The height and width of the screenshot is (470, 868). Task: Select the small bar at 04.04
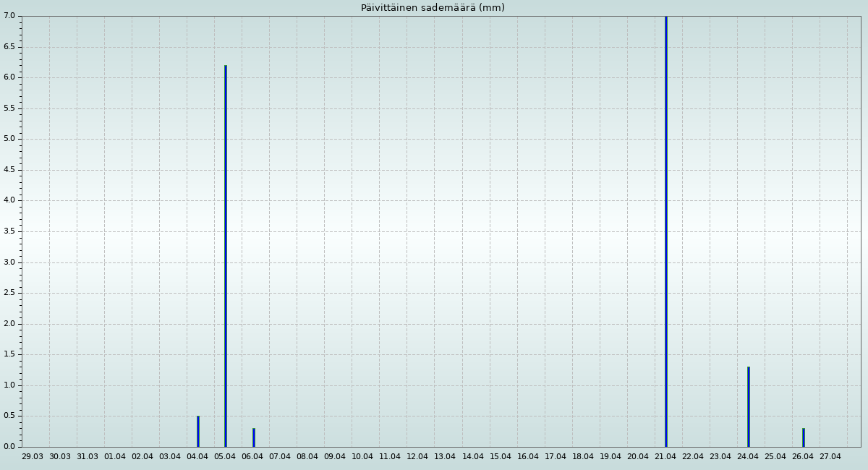[x=198, y=431]
